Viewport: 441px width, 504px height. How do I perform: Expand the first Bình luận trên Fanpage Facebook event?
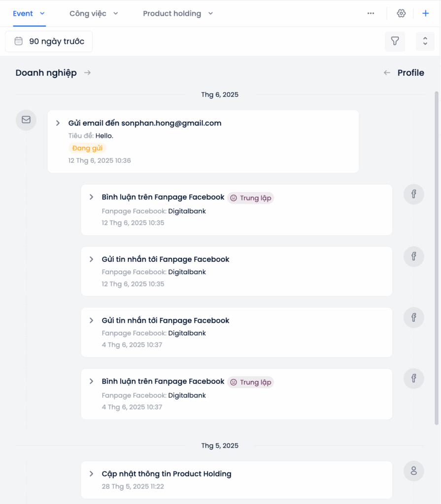tap(92, 197)
